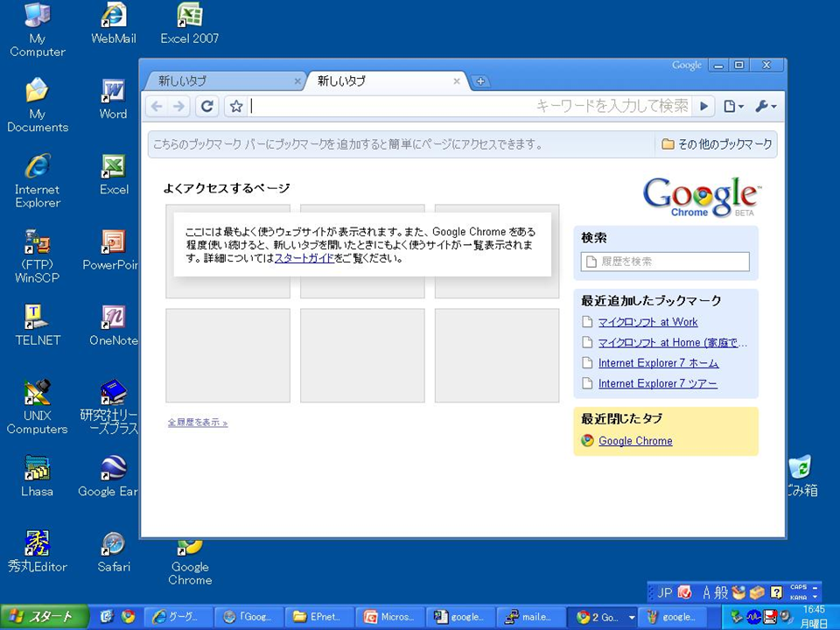This screenshot has width=840, height=630.
Task: Open the Internet Explorer 7 ホーム bookmark
Action: click(x=658, y=362)
